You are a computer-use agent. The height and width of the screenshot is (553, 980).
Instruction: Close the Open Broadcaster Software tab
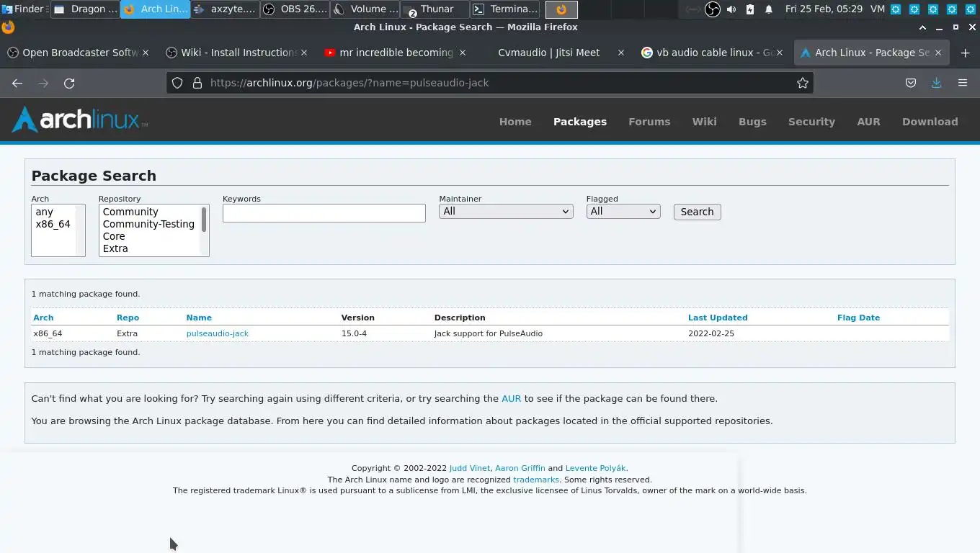coord(146,53)
